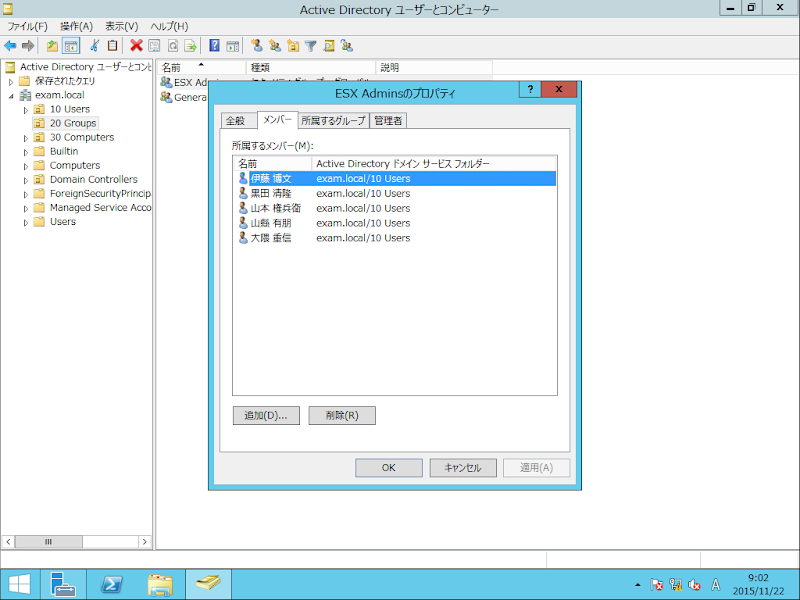This screenshot has width=800, height=600.
Task: Click the Cut scissors icon
Action: point(94,46)
